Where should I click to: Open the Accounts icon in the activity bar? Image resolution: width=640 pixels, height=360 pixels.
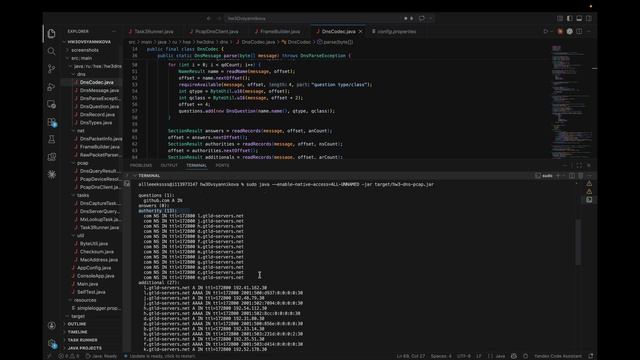pos(51,325)
